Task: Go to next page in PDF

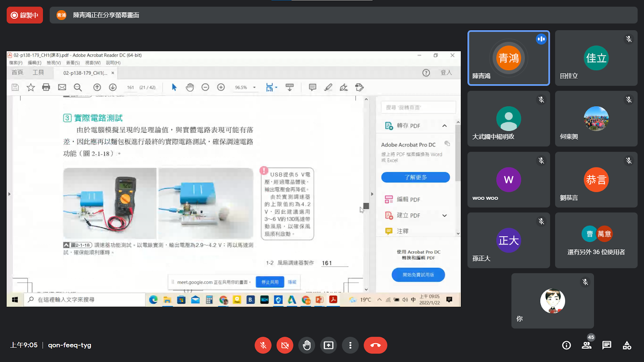Action: coord(113,87)
